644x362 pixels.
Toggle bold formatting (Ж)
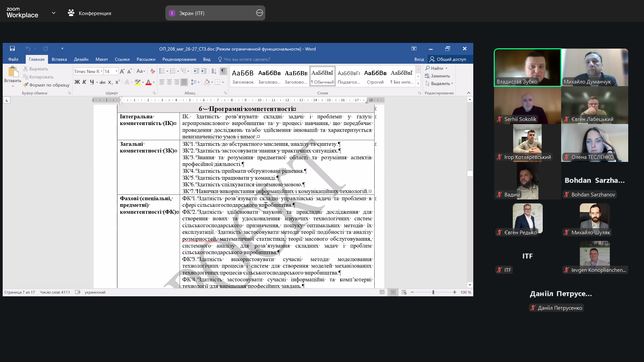point(77,82)
